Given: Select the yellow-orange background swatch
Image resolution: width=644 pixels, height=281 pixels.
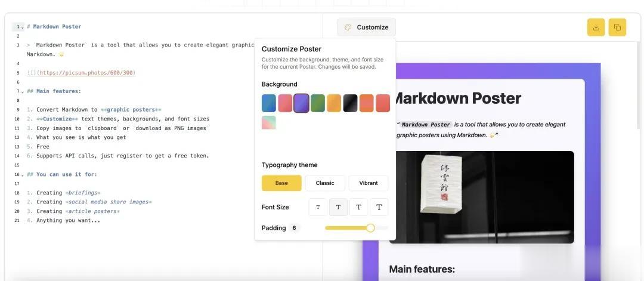Looking at the screenshot, I should click(x=334, y=103).
